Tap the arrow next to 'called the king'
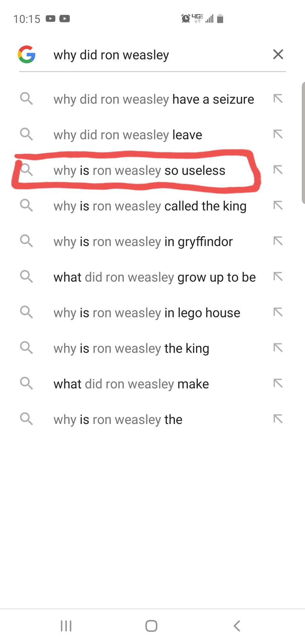 click(x=278, y=205)
